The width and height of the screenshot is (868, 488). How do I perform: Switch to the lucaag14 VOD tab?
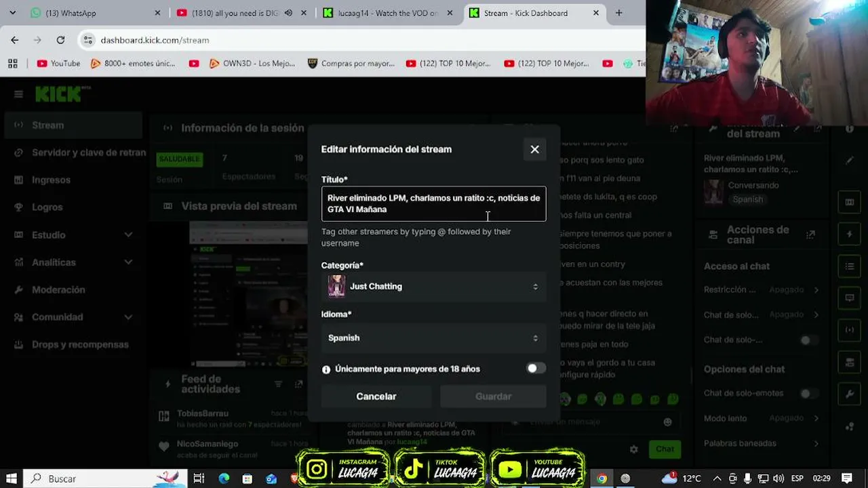[387, 13]
